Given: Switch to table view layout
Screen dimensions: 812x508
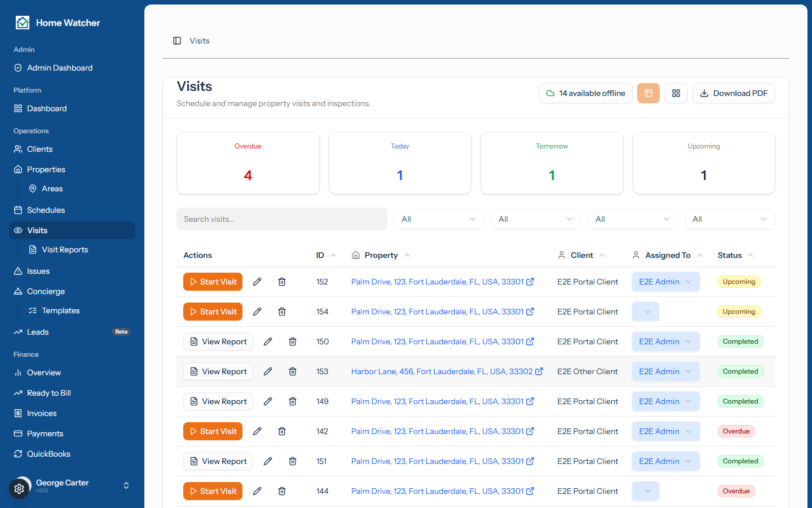Looking at the screenshot, I should pos(648,93).
